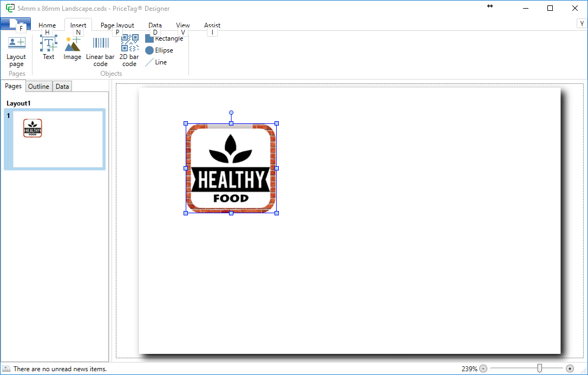Switch to the View ribbon tab
The image size is (588, 375).
(x=183, y=25)
